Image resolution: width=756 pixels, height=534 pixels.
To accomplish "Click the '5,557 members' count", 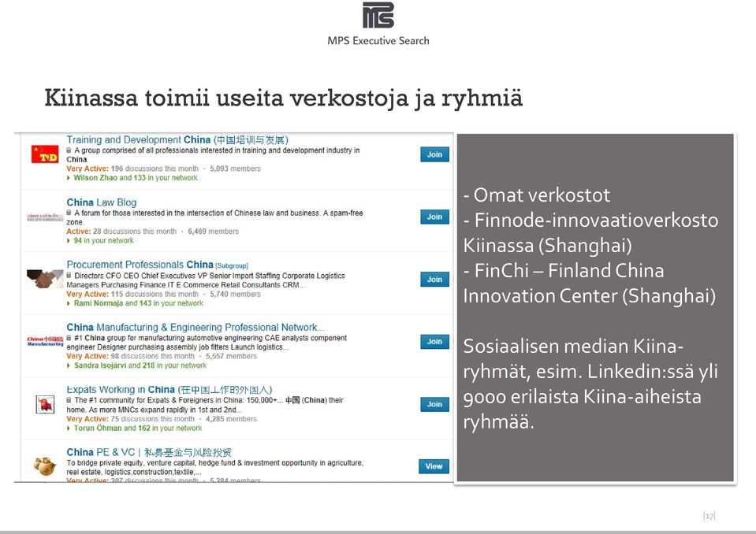I will coord(232,356).
